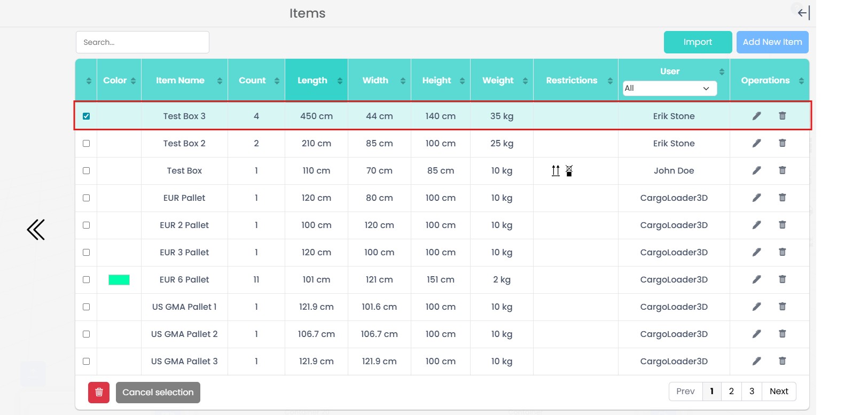The height and width of the screenshot is (415, 868).
Task: Tick the EUR 3 Pallet checkbox
Action: (x=86, y=252)
